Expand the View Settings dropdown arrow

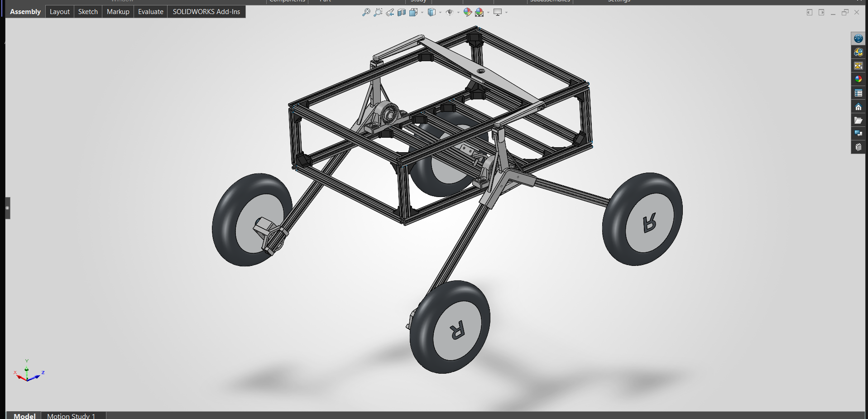point(506,12)
